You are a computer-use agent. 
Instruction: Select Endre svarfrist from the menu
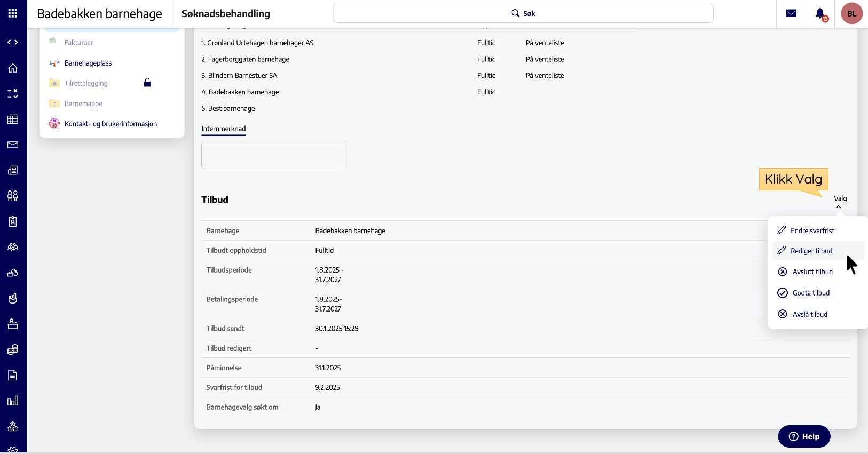click(812, 230)
